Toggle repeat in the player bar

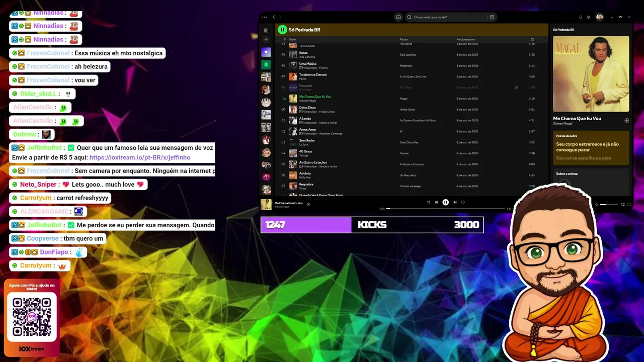(x=463, y=202)
